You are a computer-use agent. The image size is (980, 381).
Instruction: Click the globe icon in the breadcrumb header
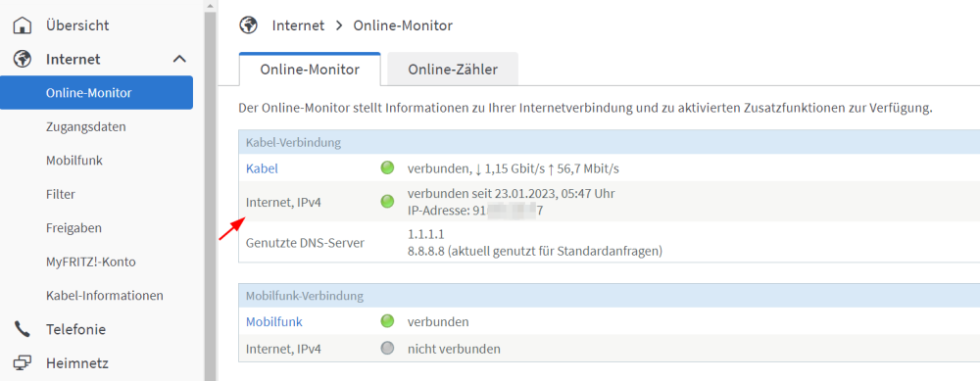click(248, 25)
